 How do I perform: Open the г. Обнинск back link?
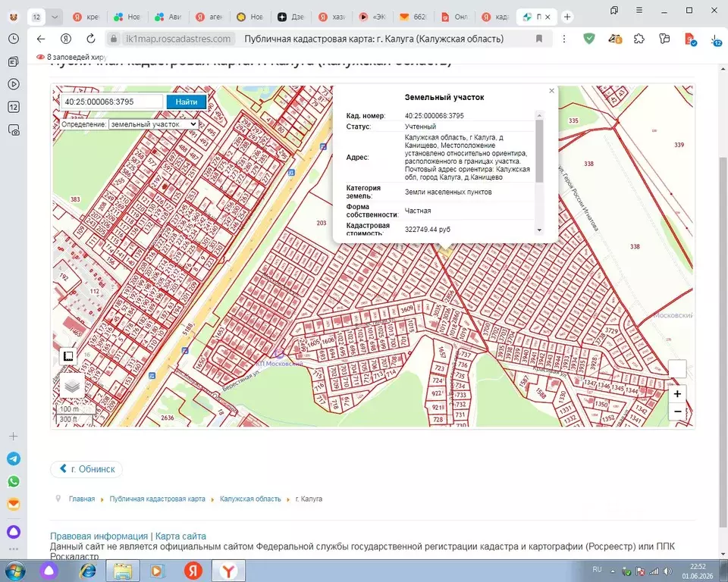(86, 469)
